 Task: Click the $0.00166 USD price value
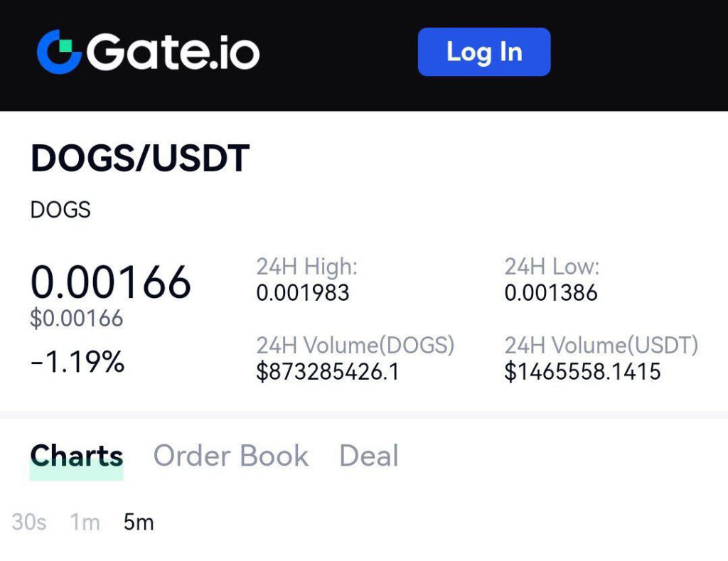pos(77,319)
